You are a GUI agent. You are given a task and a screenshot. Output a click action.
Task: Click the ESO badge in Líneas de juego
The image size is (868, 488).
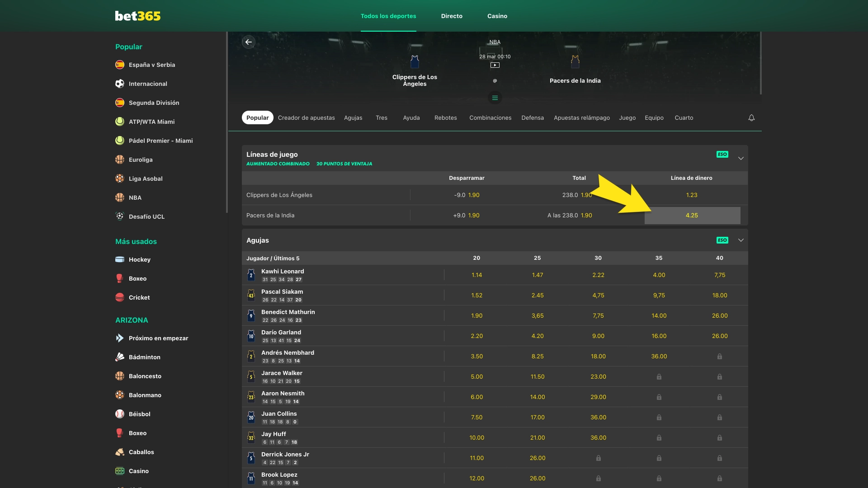coord(722,155)
